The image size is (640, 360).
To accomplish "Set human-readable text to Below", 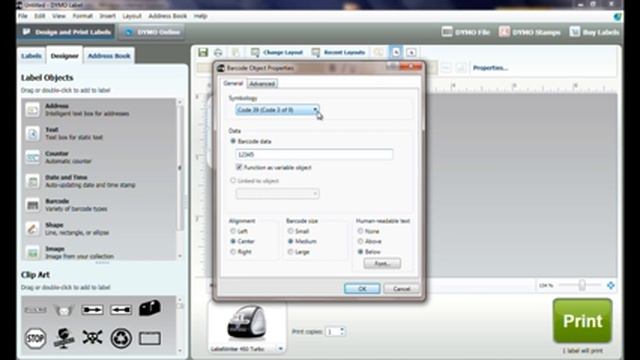I will [360, 252].
